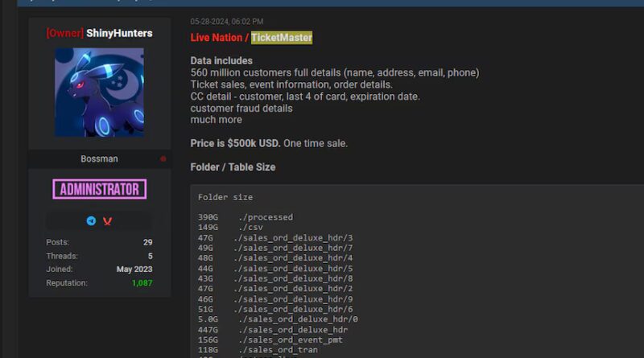The image size is (644, 358).
Task: Open the ShinyHunters user profile link
Action: coord(119,34)
